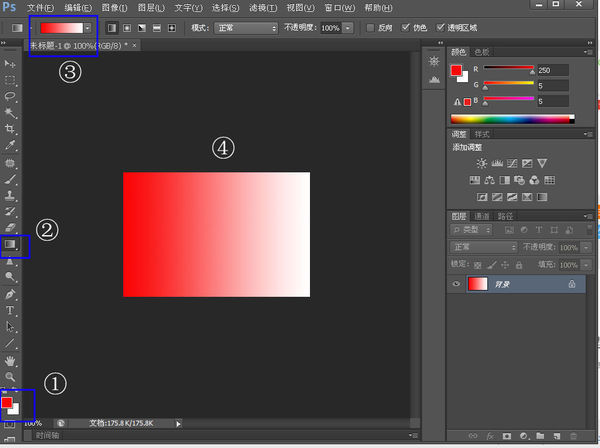The image size is (600, 448).
Task: Select the Lasso tool
Action: pyautogui.click(x=10, y=96)
